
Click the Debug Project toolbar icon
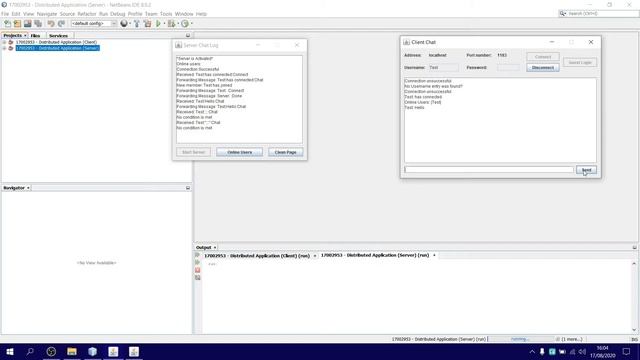point(171,24)
